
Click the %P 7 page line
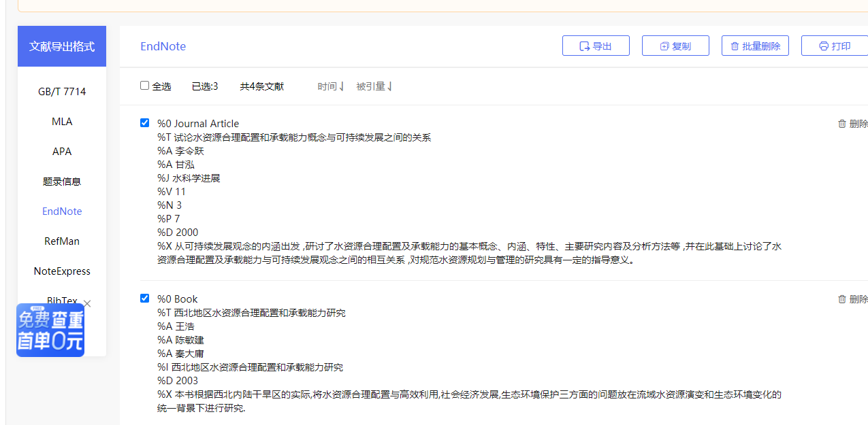pos(169,219)
